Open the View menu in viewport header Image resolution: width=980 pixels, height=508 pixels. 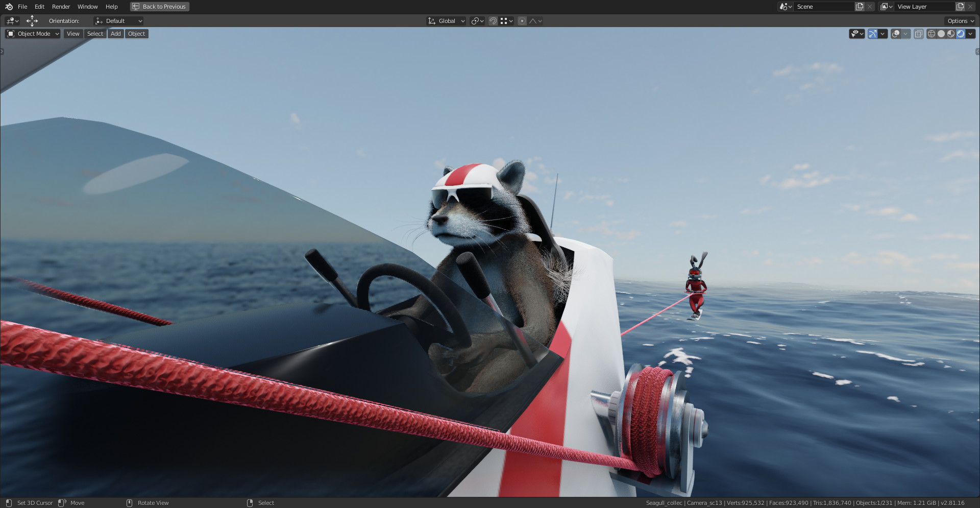tap(73, 34)
